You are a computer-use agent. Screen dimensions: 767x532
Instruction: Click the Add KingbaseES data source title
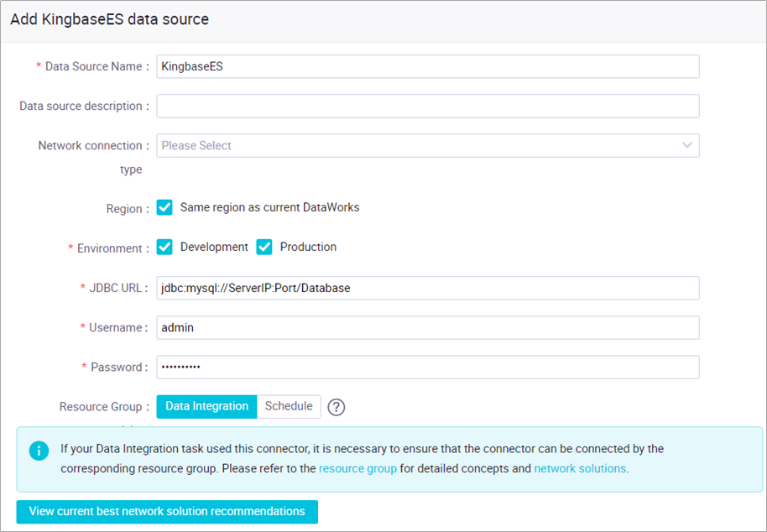[x=110, y=19]
